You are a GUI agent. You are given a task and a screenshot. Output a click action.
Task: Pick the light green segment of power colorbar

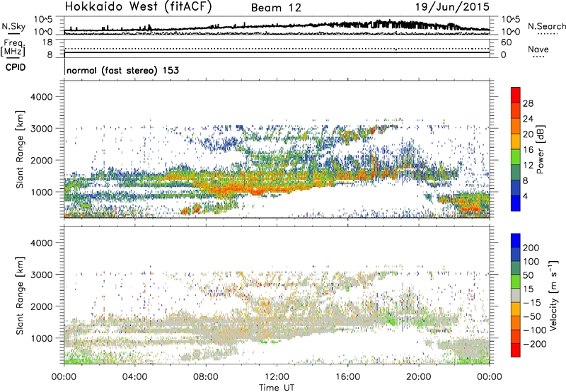(516, 157)
